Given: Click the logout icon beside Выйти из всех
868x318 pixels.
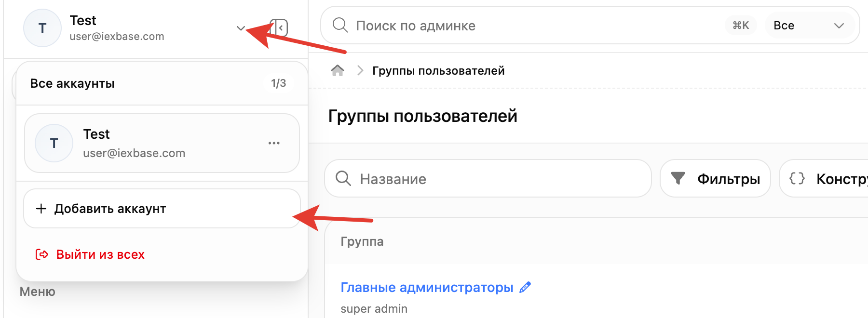Looking at the screenshot, I should tap(42, 254).
